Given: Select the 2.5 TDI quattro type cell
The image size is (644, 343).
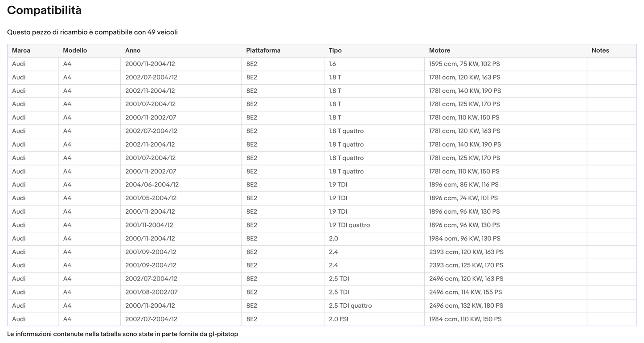Looking at the screenshot, I should [350, 306].
